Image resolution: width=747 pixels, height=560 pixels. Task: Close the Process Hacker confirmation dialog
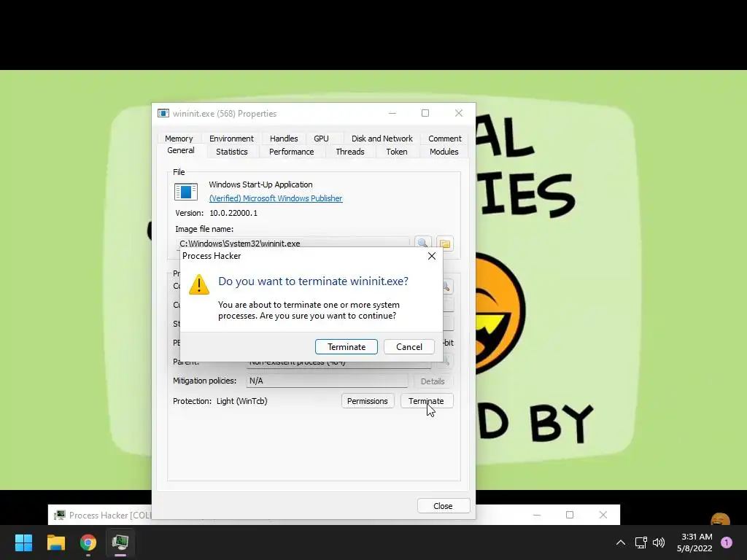click(x=432, y=256)
